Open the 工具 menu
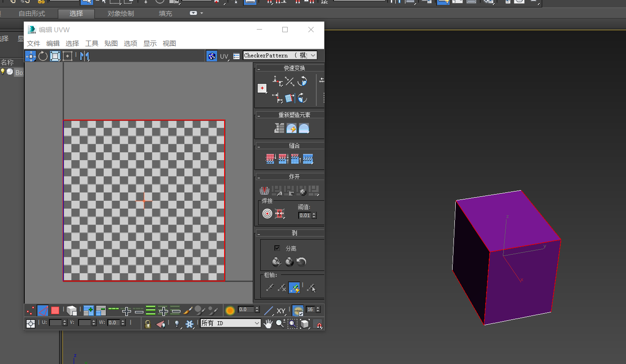This screenshot has height=364, width=626. [x=92, y=43]
